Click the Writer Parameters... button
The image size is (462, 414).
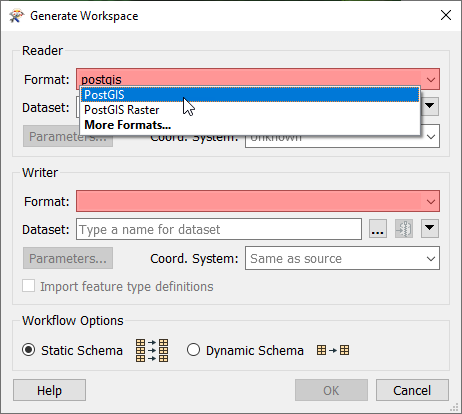point(68,258)
